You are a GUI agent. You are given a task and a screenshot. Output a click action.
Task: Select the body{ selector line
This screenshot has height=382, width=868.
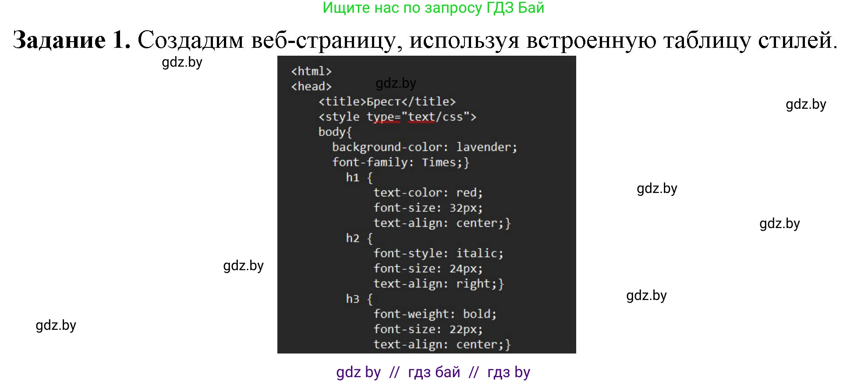pos(335,132)
